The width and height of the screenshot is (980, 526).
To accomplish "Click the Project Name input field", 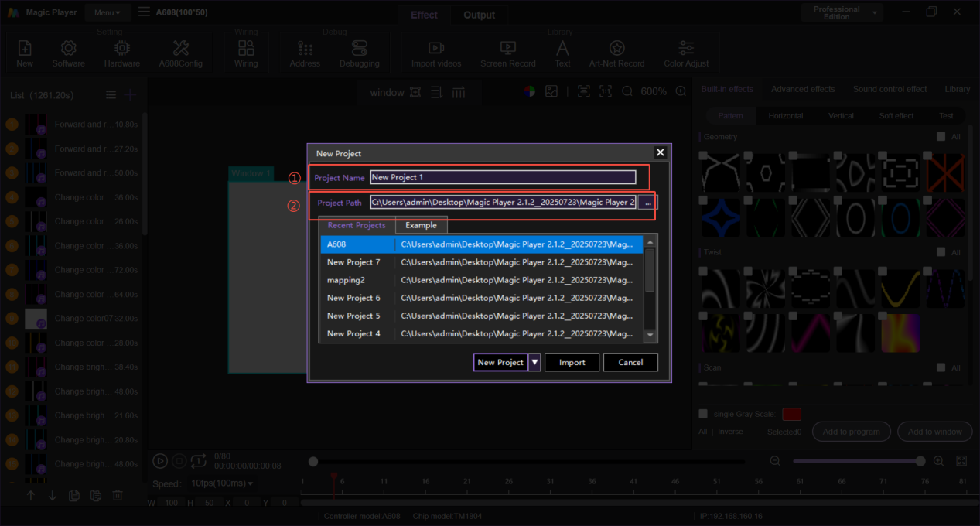I will click(503, 177).
